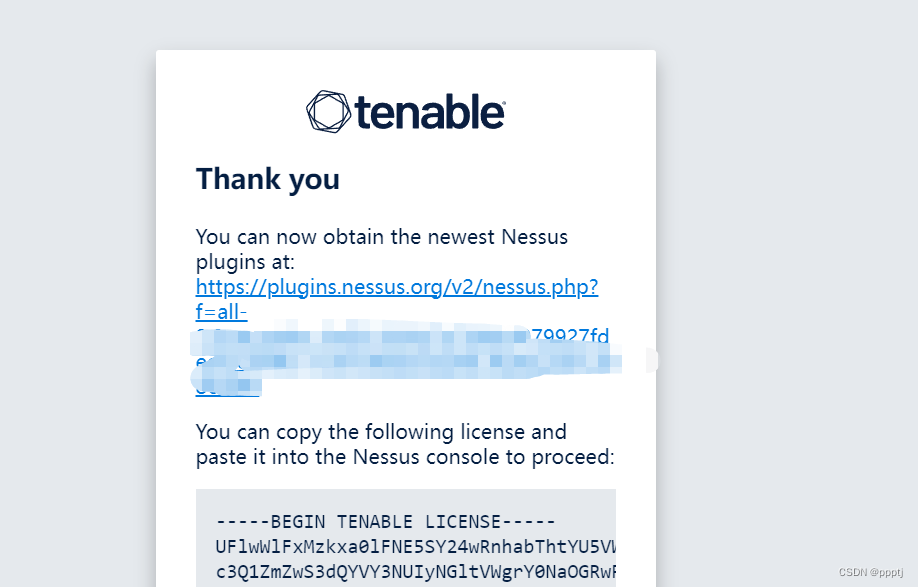Click the blurred portion of the plugin link
The width and height of the screenshot is (918, 587).
pyautogui.click(x=404, y=355)
